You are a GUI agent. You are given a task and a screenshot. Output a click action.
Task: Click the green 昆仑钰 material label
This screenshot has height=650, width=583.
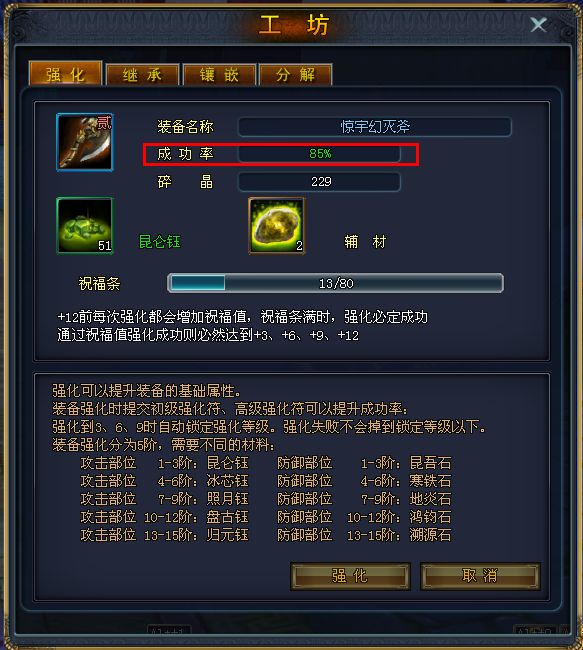tap(160, 242)
